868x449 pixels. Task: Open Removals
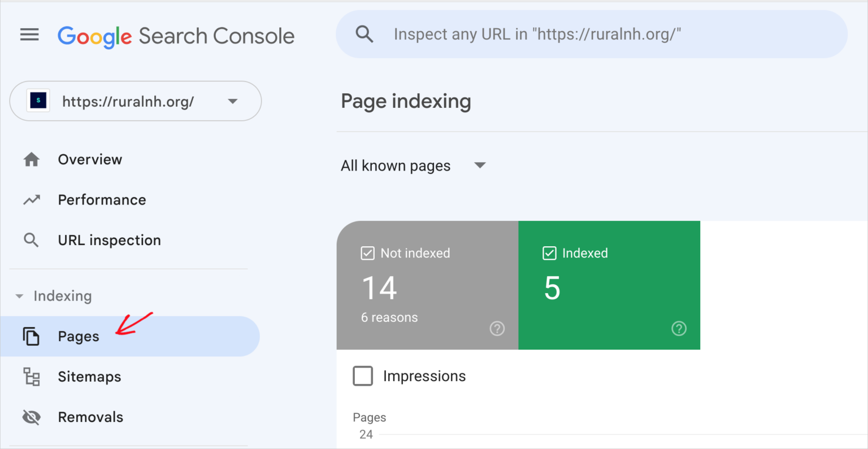click(90, 417)
